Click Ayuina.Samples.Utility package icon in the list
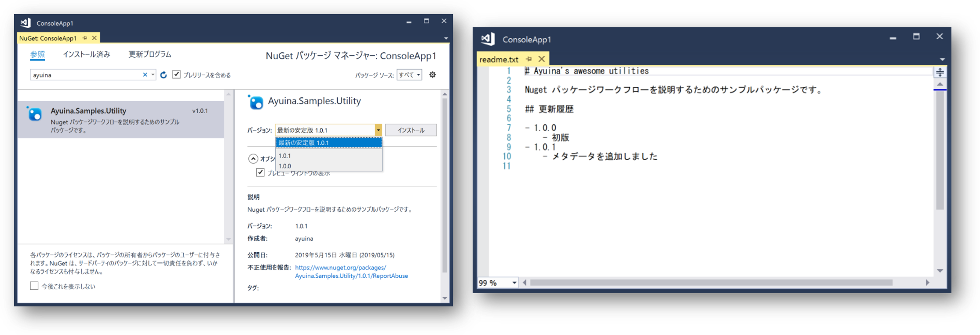 (x=34, y=114)
